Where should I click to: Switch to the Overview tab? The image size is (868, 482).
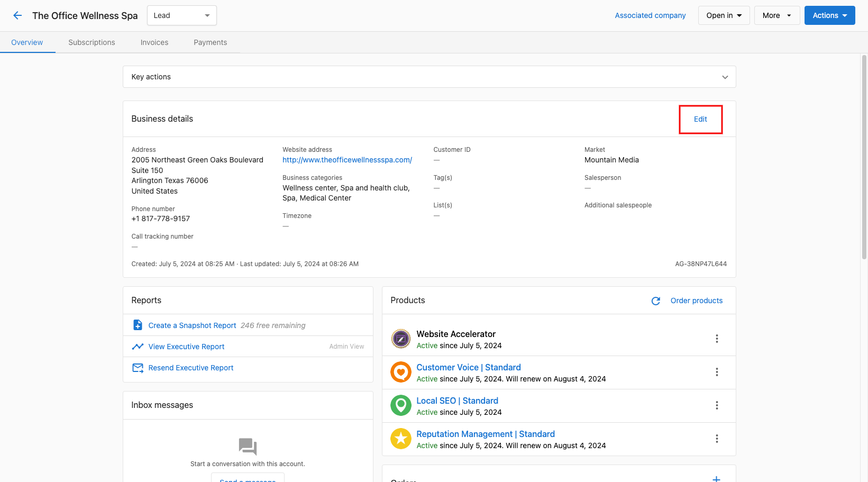27,42
